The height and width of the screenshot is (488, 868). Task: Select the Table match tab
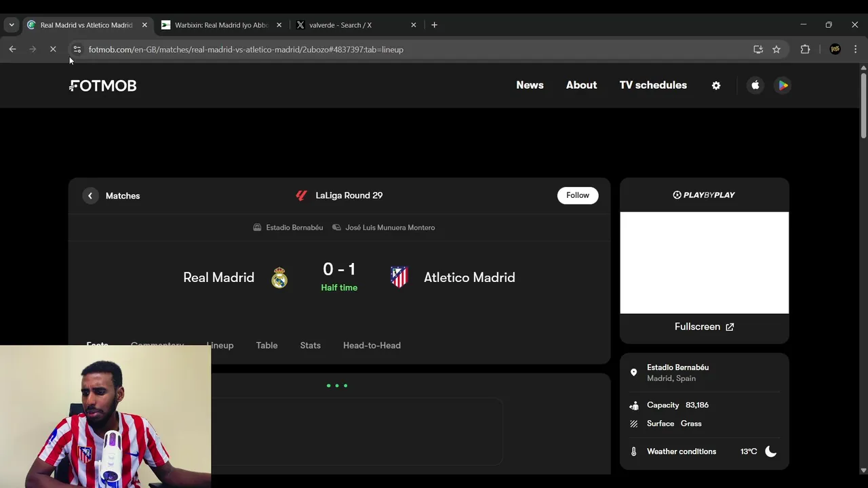pyautogui.click(x=267, y=346)
